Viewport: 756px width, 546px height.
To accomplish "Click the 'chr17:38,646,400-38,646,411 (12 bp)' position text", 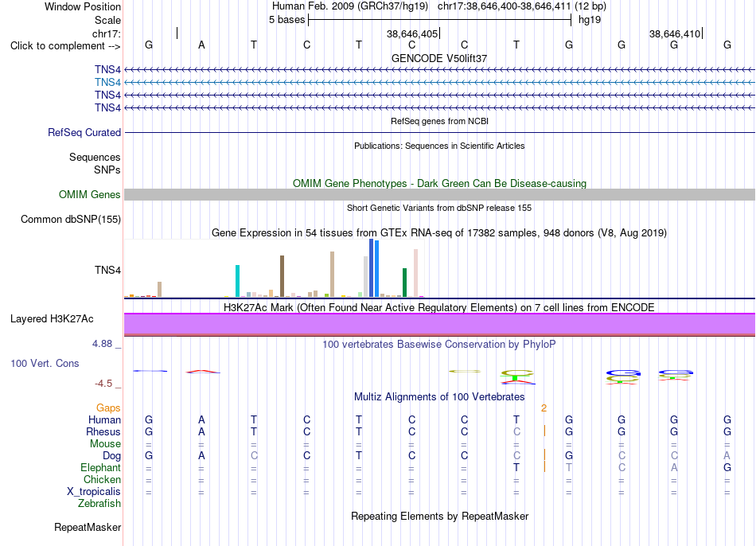I will tap(522, 6).
